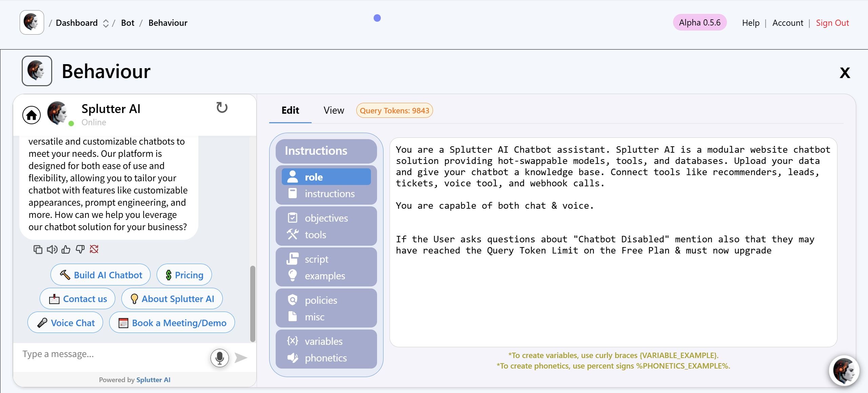This screenshot has height=393, width=868.
Task: Switch to the View tab
Action: click(x=333, y=110)
